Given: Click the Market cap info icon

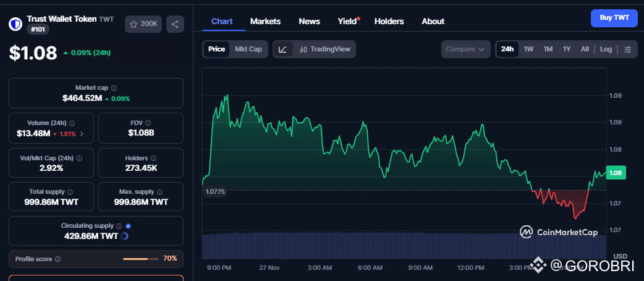Looking at the screenshot, I should (114, 89).
